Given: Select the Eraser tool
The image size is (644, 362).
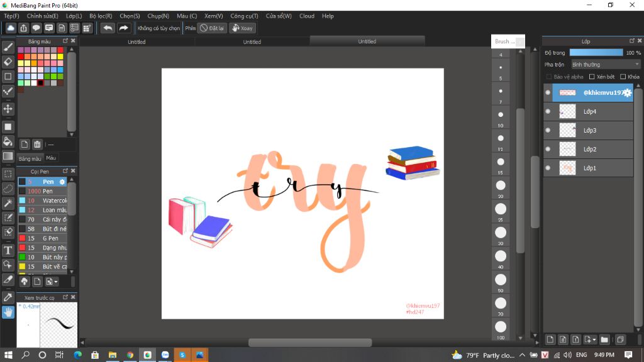Looking at the screenshot, I should 8,62.
